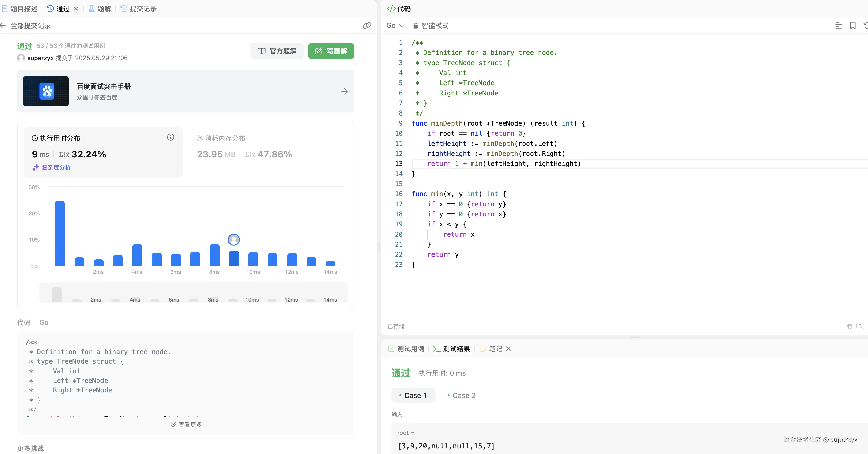
Task: Click the 代码 panel header icon
Action: click(x=391, y=9)
